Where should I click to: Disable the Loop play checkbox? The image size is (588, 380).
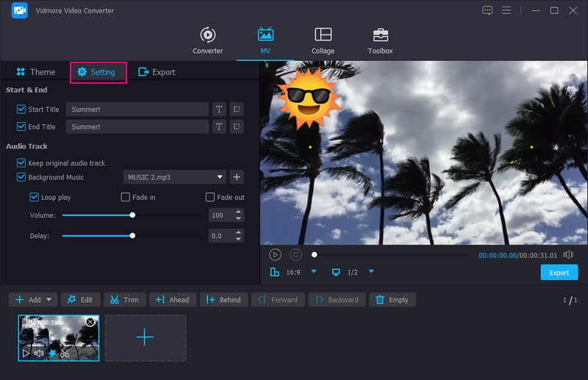pyautogui.click(x=35, y=197)
